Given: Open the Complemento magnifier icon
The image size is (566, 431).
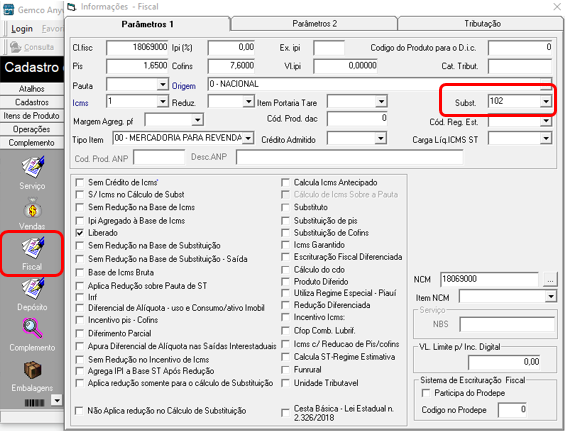Looking at the screenshot, I should point(32,328).
